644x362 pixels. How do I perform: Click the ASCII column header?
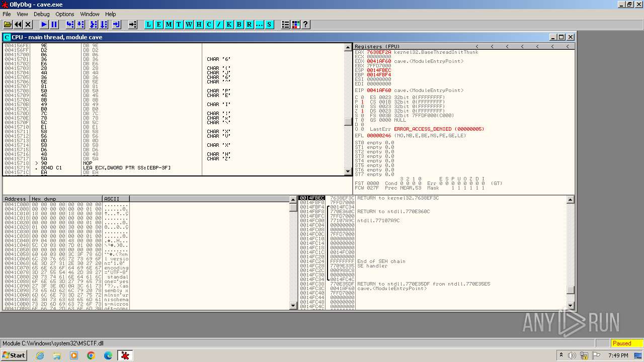[x=116, y=199]
